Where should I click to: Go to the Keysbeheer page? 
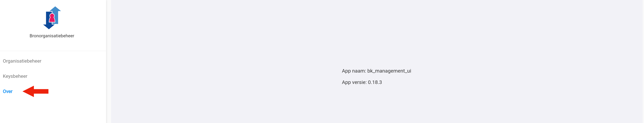15,76
